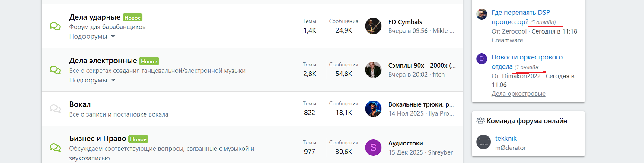644x163 pixels.
Task: Open ED Cymbals poster's avatar
Action: pos(373,26)
